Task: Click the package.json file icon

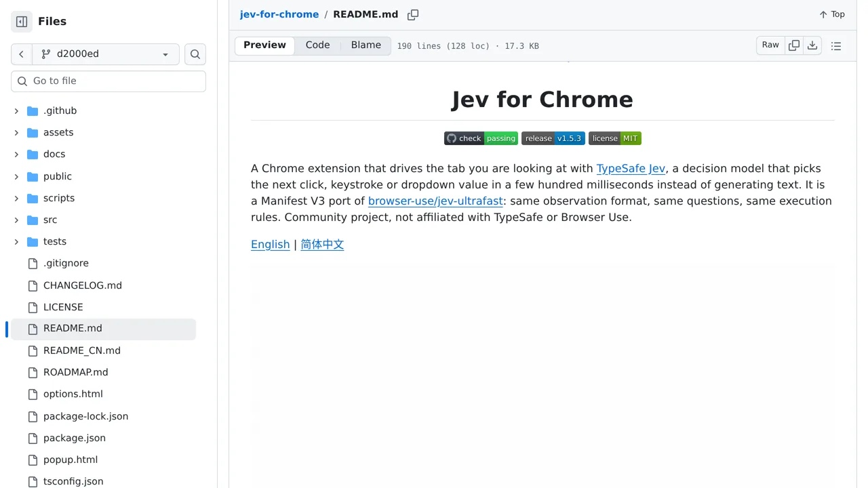Action: [x=33, y=439]
